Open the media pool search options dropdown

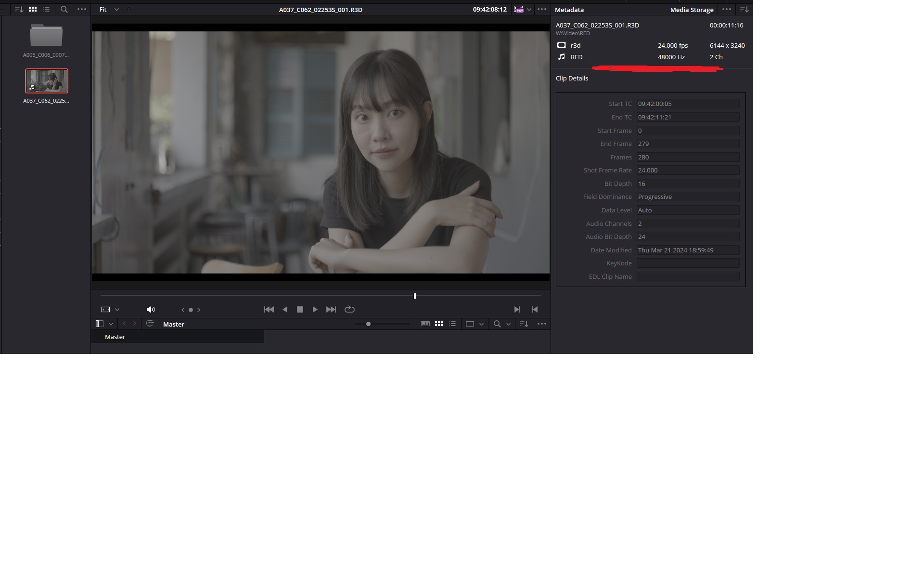508,324
